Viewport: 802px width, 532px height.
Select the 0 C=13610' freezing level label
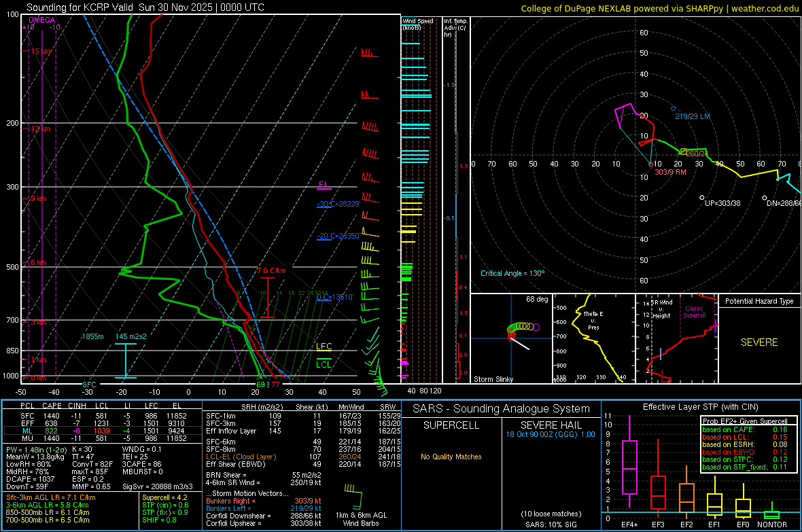tap(335, 297)
